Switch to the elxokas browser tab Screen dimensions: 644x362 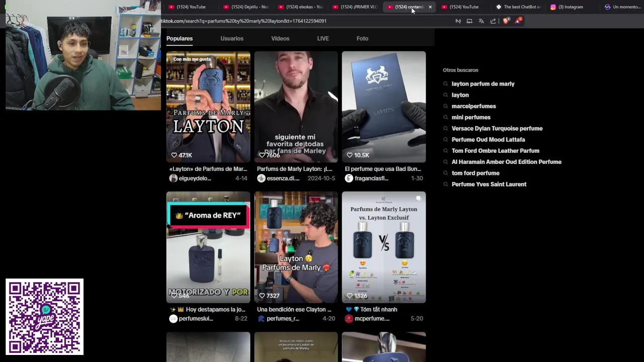point(301,7)
